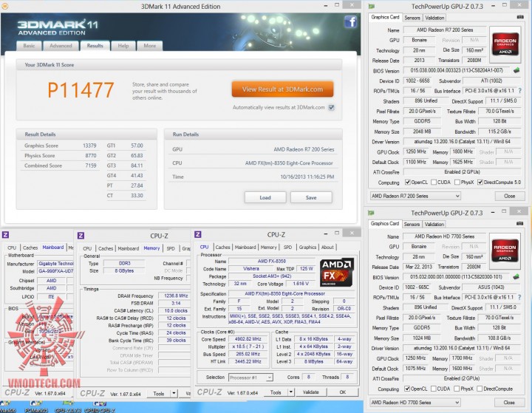Click the Bus Interface question mark in top GPU-Z

pyautogui.click(x=520, y=91)
